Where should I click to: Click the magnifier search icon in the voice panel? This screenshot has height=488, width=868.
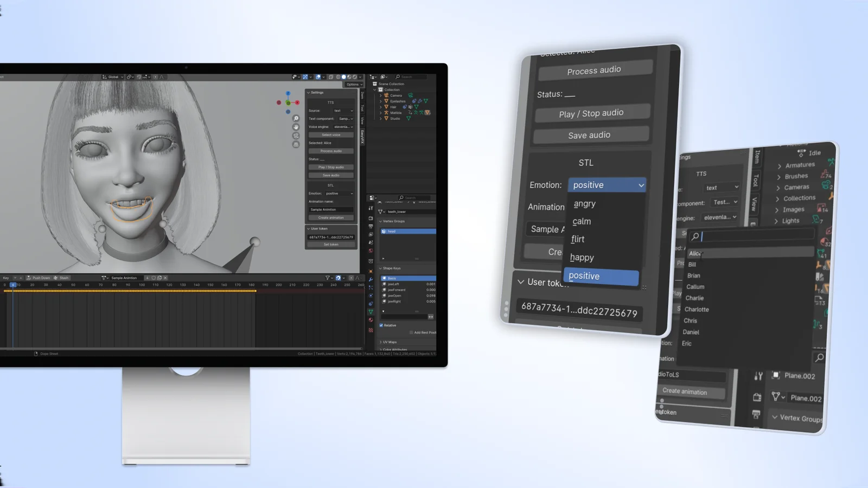(x=696, y=237)
